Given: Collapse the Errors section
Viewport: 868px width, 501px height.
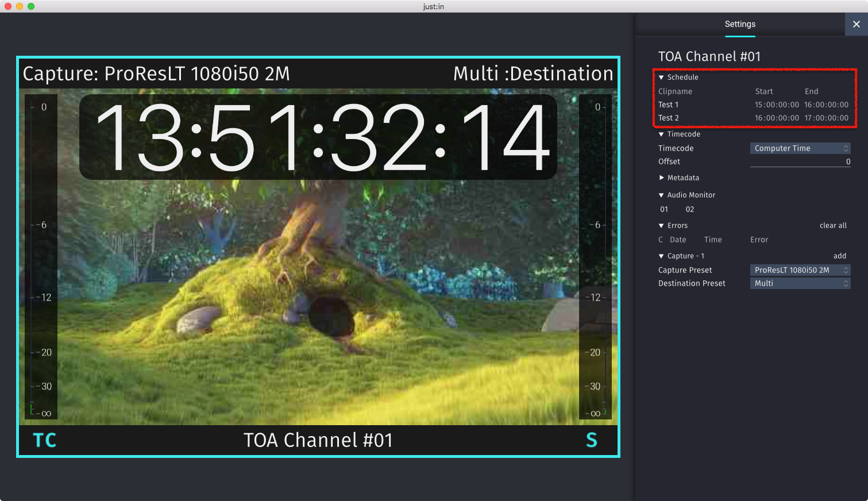Looking at the screenshot, I should (x=661, y=226).
